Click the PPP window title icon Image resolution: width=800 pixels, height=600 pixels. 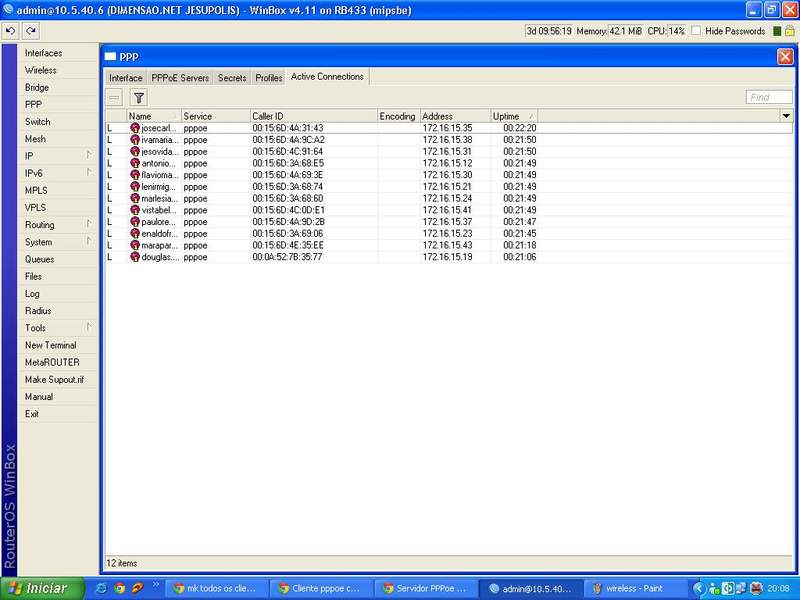coord(110,57)
